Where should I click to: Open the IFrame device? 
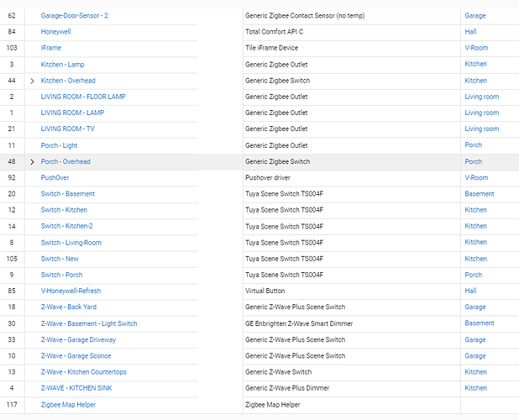[x=51, y=48]
